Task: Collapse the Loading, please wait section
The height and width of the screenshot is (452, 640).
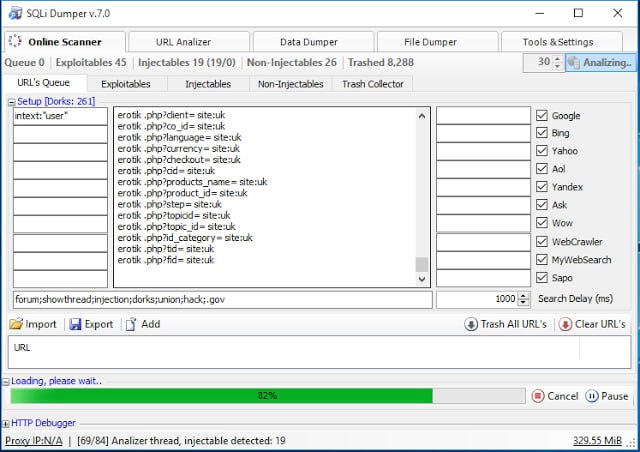Action: point(5,381)
